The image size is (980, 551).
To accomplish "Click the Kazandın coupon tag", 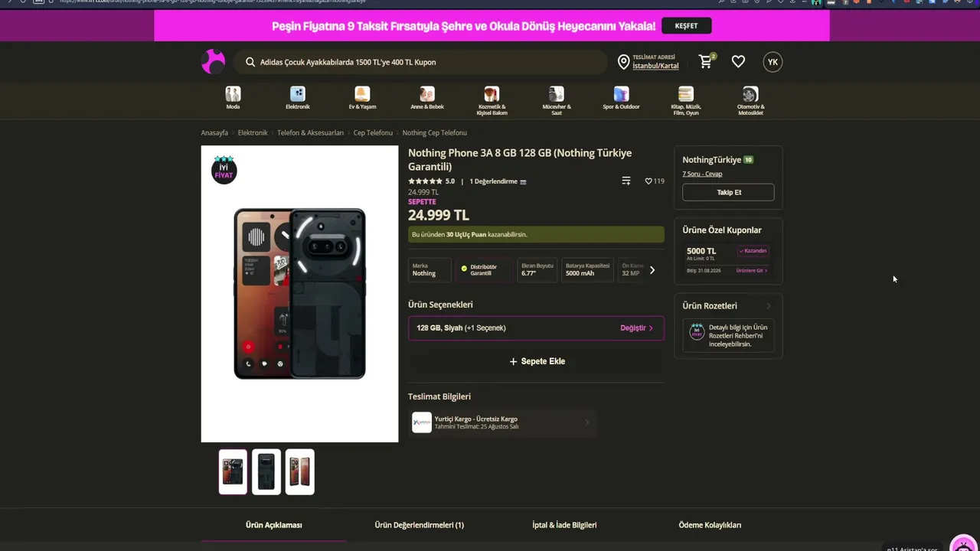I will [753, 251].
